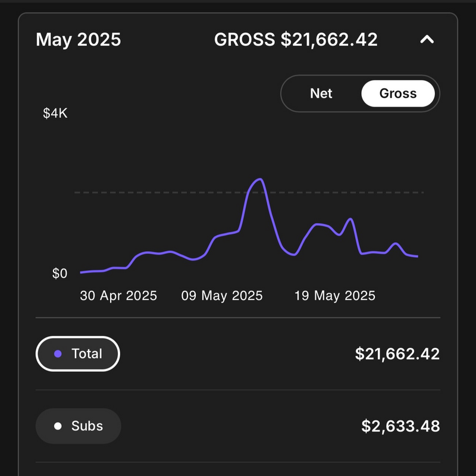
Task: Click the $0 y-axis label
Action: tap(59, 274)
